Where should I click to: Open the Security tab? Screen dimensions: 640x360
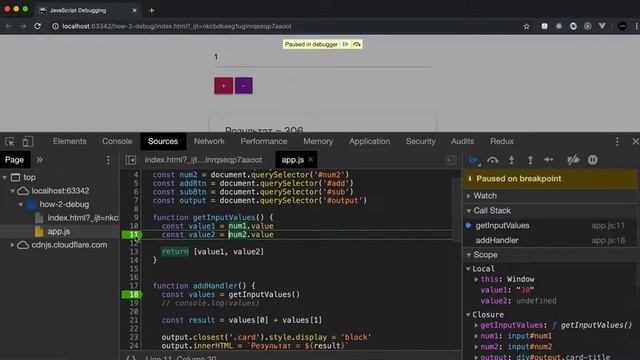(x=420, y=141)
